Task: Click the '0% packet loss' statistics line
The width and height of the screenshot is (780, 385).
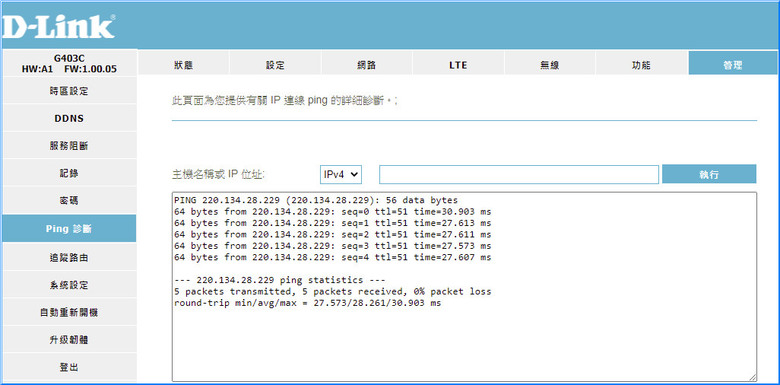Action: [x=333, y=291]
